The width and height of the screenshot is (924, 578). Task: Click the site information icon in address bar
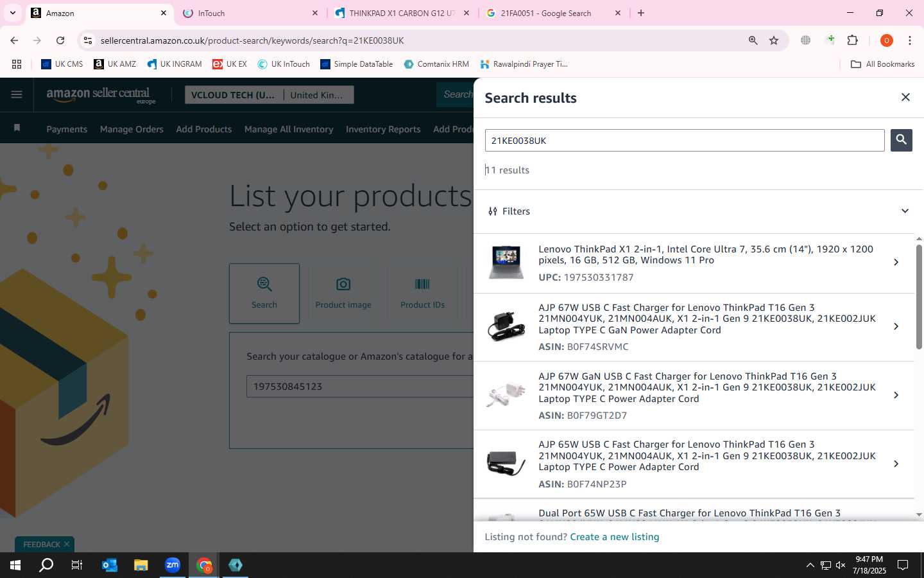pos(88,40)
